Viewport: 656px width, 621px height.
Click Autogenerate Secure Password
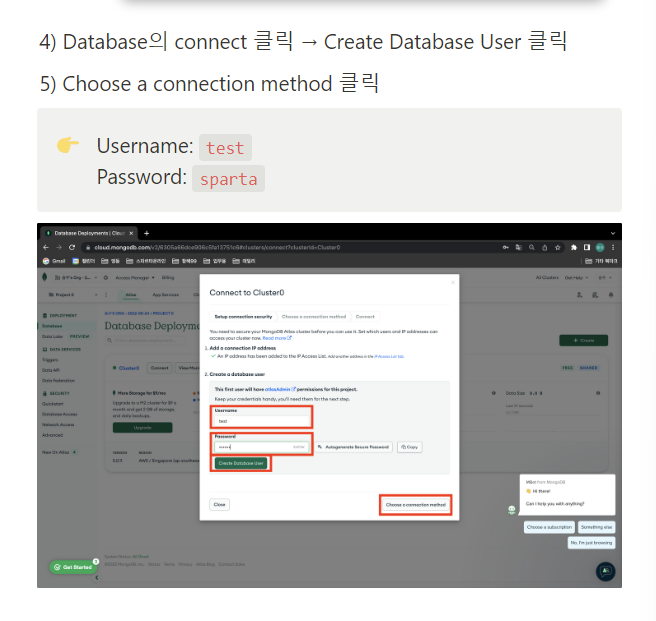[354, 447]
